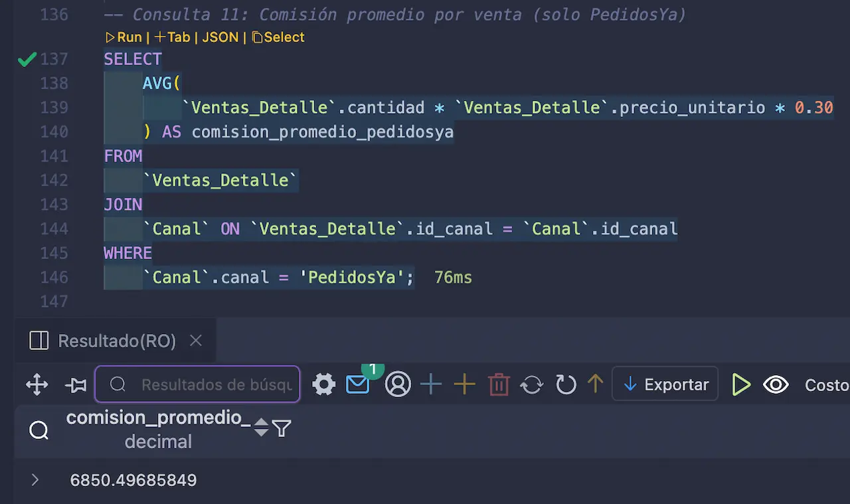The image size is (850, 504).
Task: Click the trash icon to delete rows
Action: click(499, 384)
